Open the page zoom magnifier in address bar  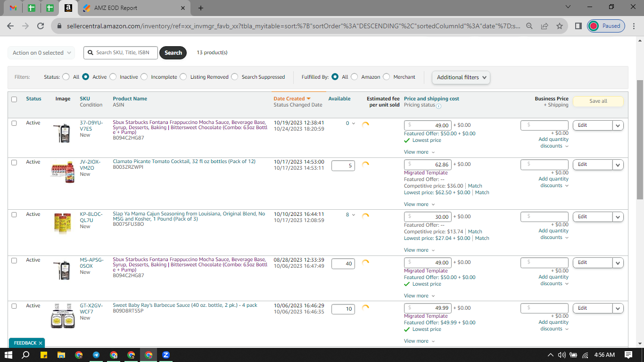tap(529, 26)
